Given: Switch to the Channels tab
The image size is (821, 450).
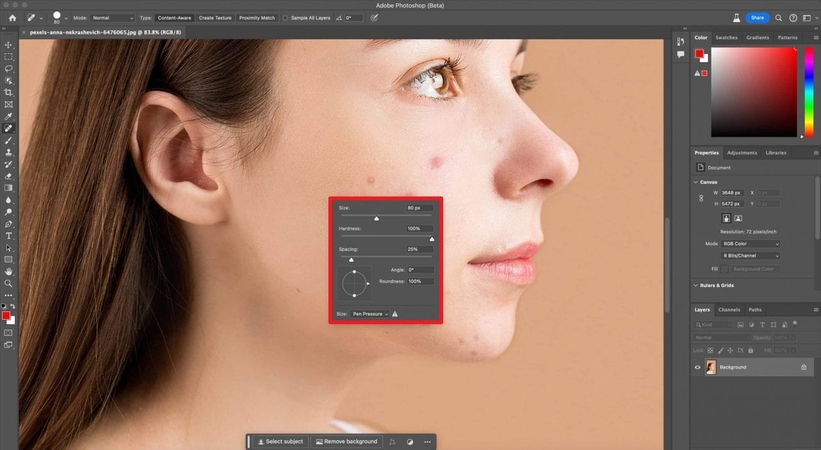Looking at the screenshot, I should pos(729,310).
